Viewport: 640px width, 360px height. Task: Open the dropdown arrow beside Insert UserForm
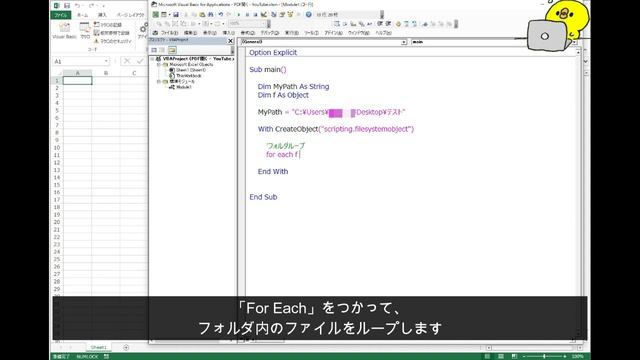tap(169, 15)
